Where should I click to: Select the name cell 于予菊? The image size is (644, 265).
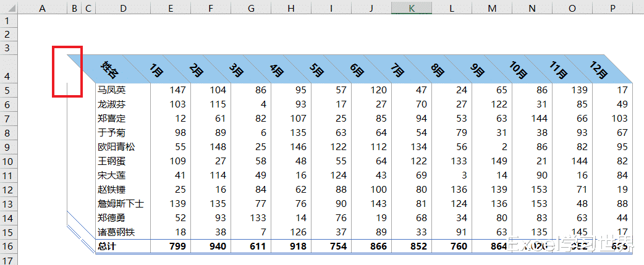123,132
